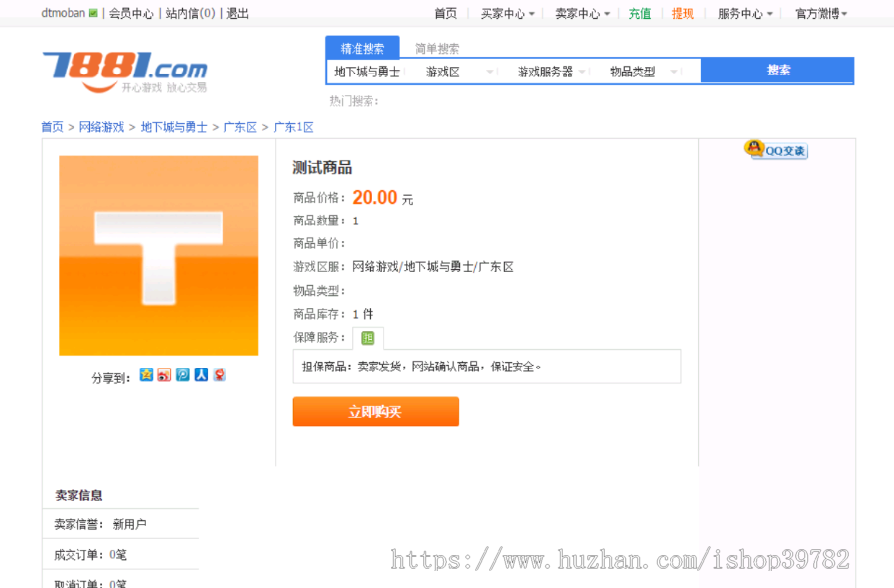Go to 首页 in top navigation
Image resolution: width=894 pixels, height=588 pixels.
pos(445,14)
